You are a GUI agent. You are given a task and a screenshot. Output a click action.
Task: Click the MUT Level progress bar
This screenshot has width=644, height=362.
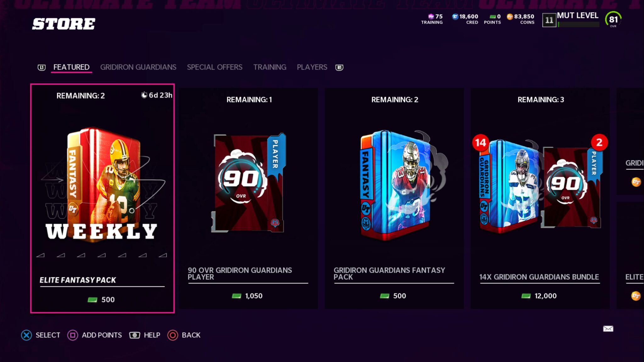click(578, 25)
